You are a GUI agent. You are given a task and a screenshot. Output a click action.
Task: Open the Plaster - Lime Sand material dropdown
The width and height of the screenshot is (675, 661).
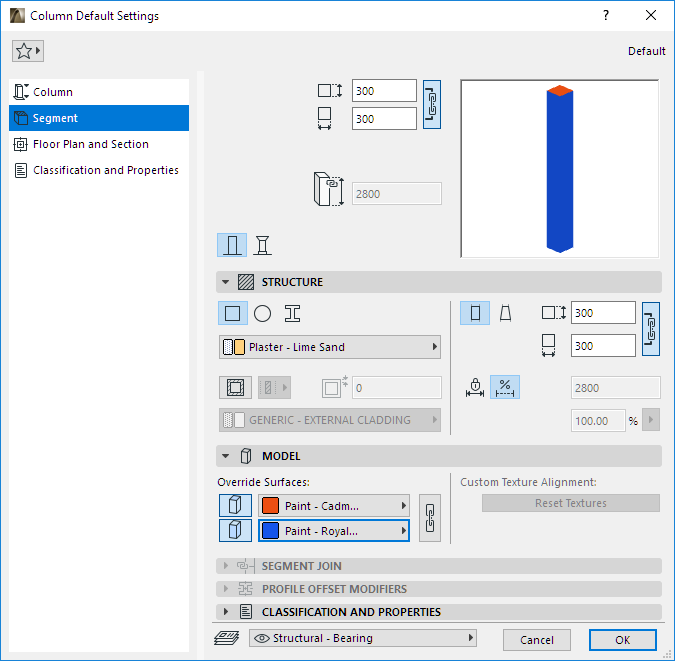[x=330, y=347]
